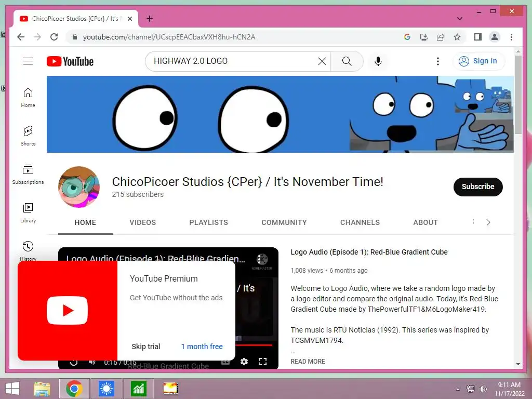Open YouTube settings three-dot menu

437,61
